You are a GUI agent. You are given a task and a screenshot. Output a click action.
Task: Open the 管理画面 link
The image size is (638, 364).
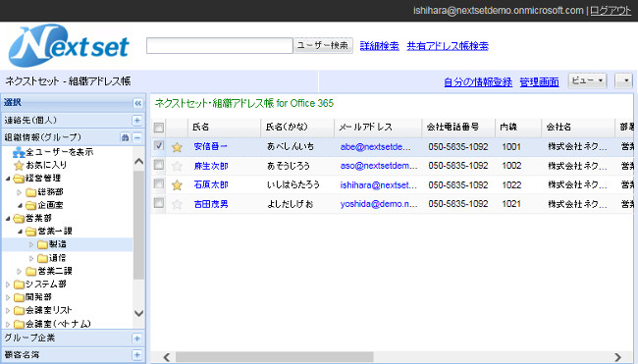tap(539, 82)
